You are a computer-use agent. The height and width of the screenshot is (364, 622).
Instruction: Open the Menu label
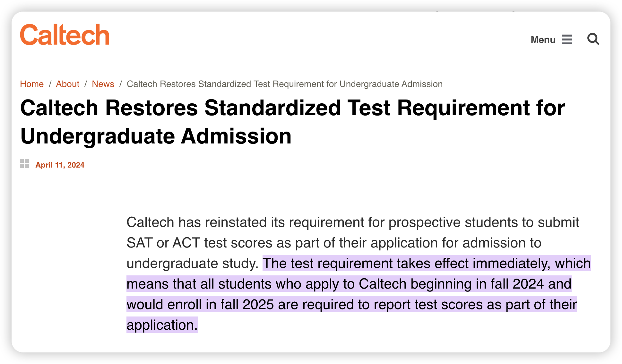(x=543, y=40)
